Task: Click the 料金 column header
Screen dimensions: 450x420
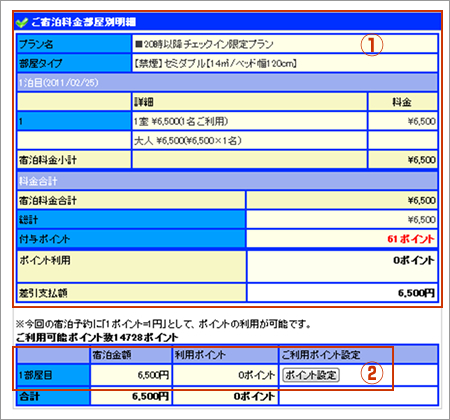Action: click(403, 102)
